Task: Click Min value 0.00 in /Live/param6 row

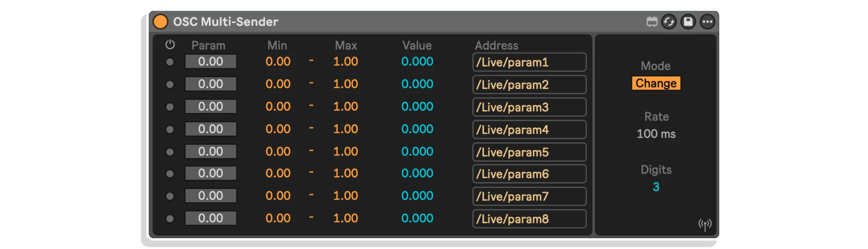Action: point(278,174)
